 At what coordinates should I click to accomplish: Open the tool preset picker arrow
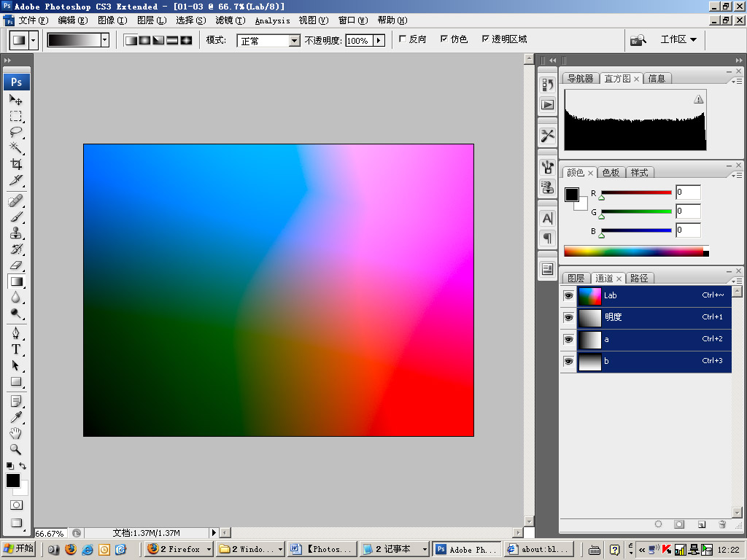[33, 41]
